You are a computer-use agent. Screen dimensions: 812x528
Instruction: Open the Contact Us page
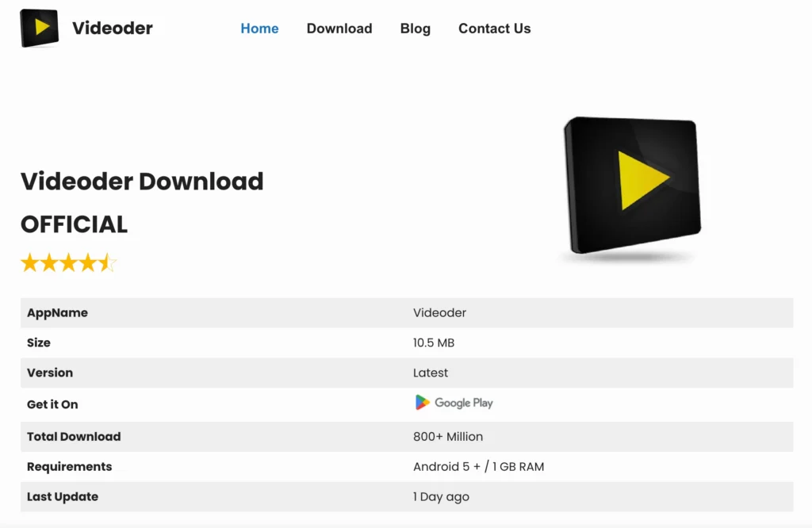(x=494, y=29)
